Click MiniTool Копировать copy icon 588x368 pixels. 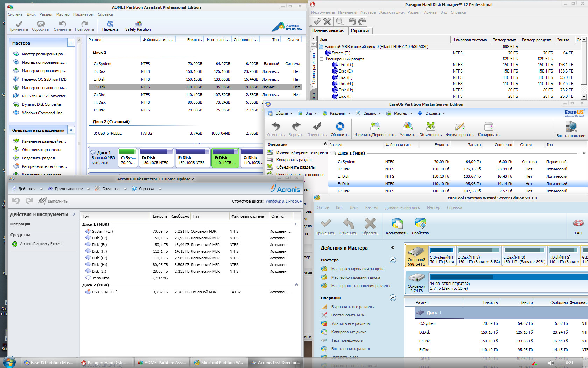(397, 224)
